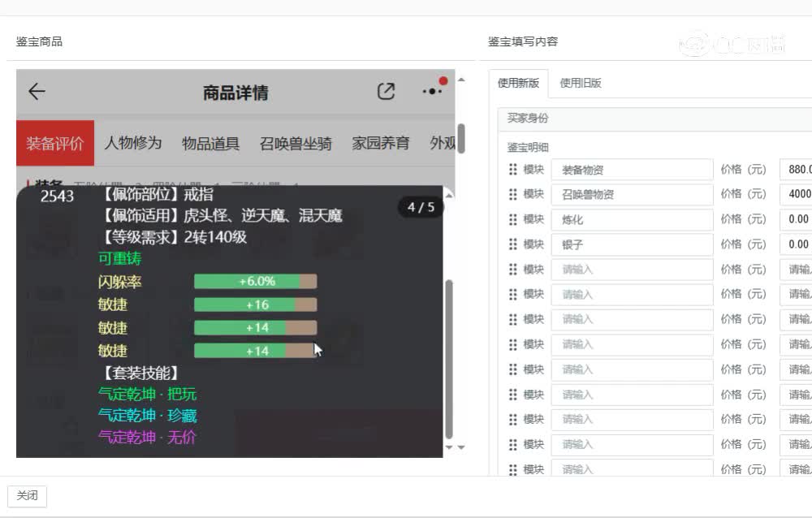Open the share/external link icon
812x518 pixels.
coord(387,91)
